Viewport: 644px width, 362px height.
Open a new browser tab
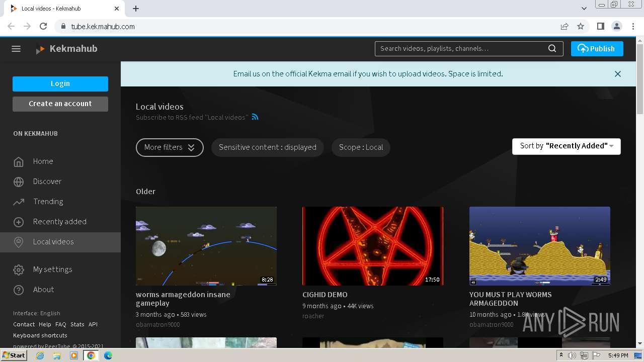click(136, 9)
